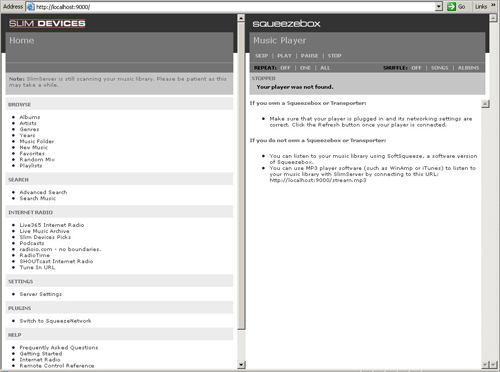Click the right frame scroll up arrow

pyautogui.click(x=493, y=18)
